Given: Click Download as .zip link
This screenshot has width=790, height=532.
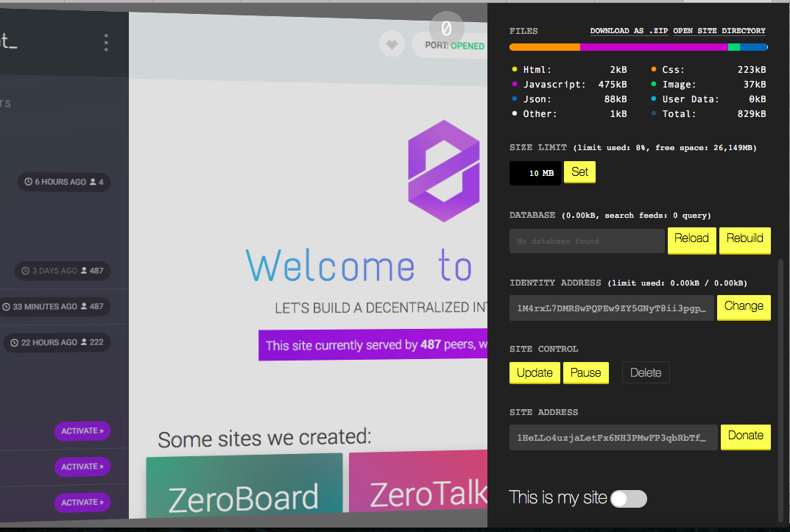Looking at the screenshot, I should click(629, 31).
